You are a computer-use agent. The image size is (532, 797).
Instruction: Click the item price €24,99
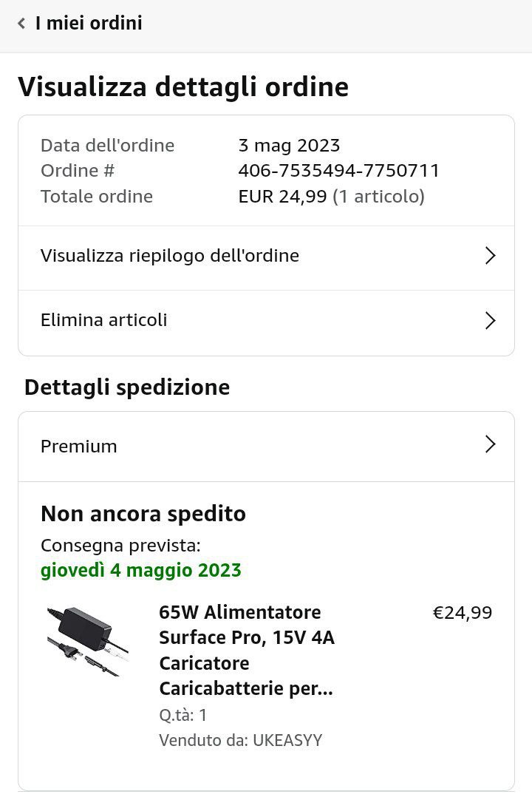(462, 613)
